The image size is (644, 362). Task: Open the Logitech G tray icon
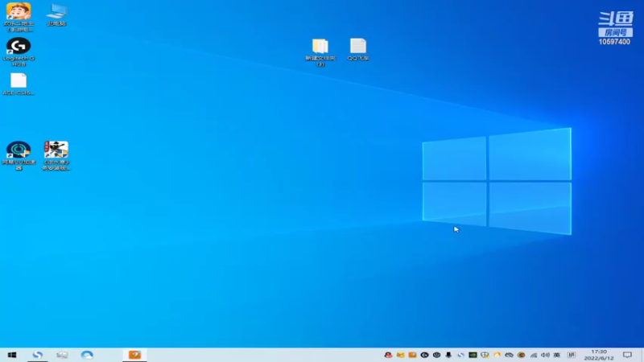425,355
